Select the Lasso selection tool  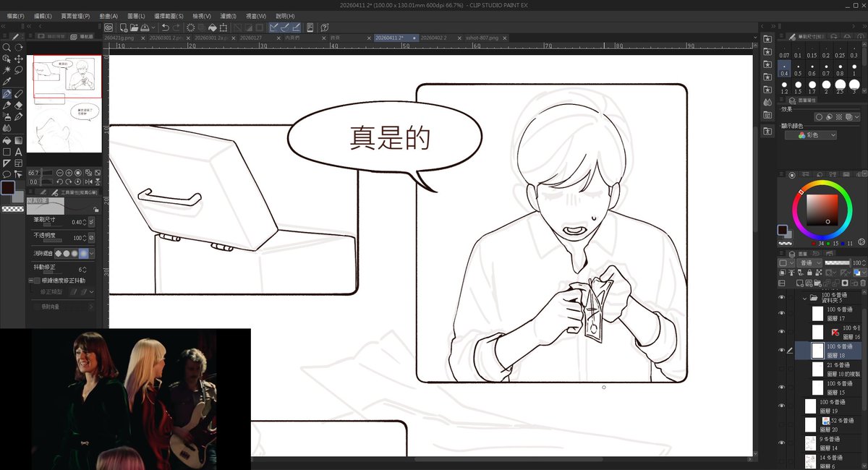point(19,70)
